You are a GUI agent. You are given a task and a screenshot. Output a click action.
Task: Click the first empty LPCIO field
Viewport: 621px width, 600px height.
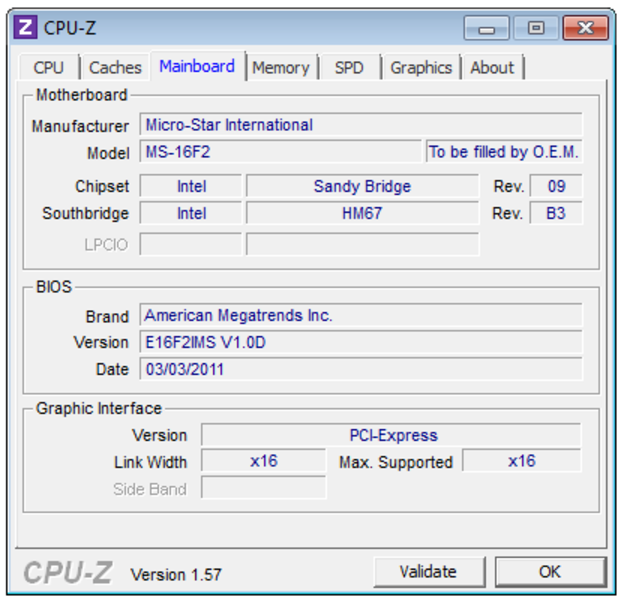click(191, 244)
